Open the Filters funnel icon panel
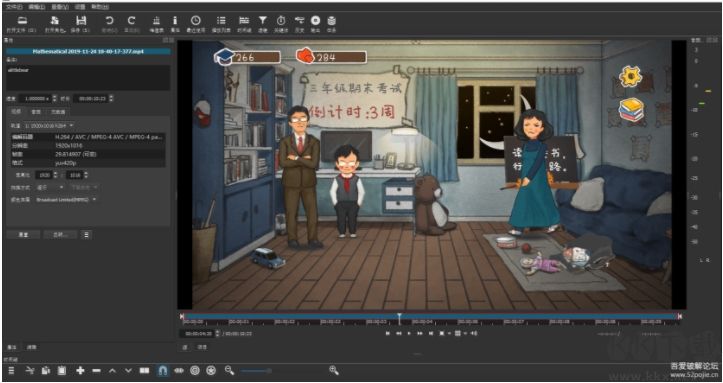This screenshot has height=383, width=723. pos(262,23)
